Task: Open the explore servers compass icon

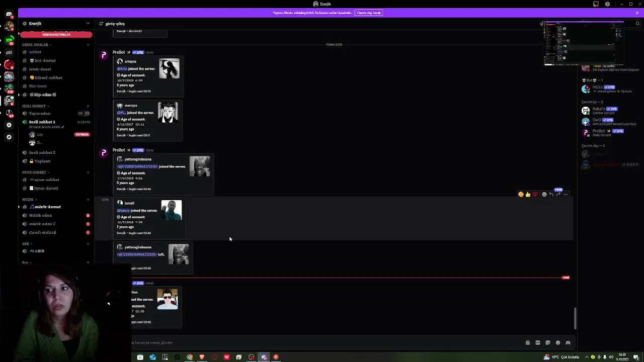Action: click(9, 137)
